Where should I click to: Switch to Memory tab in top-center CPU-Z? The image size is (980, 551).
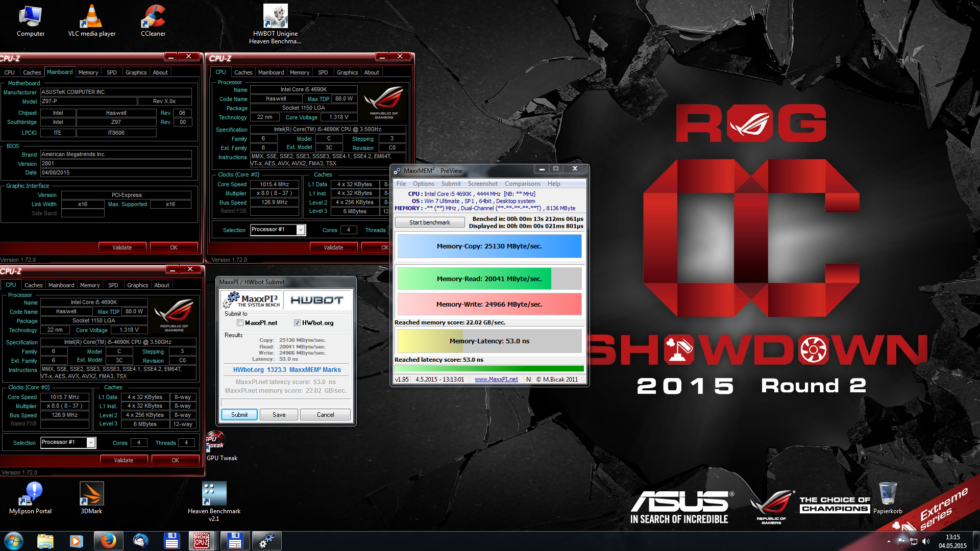[300, 72]
